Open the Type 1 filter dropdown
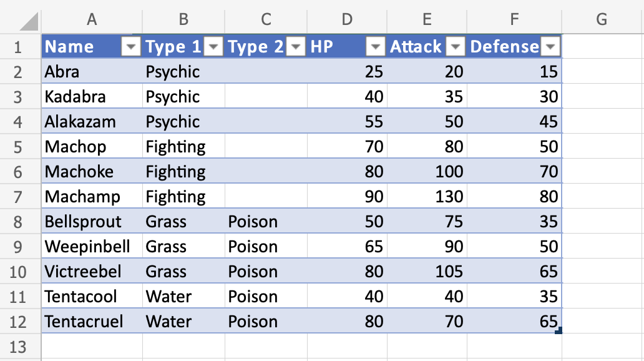The height and width of the screenshot is (361, 644). tap(213, 47)
